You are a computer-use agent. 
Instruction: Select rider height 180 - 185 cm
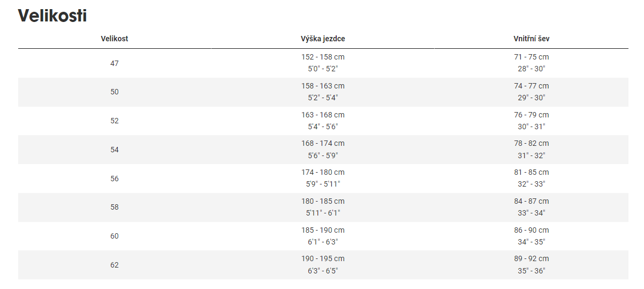click(323, 201)
